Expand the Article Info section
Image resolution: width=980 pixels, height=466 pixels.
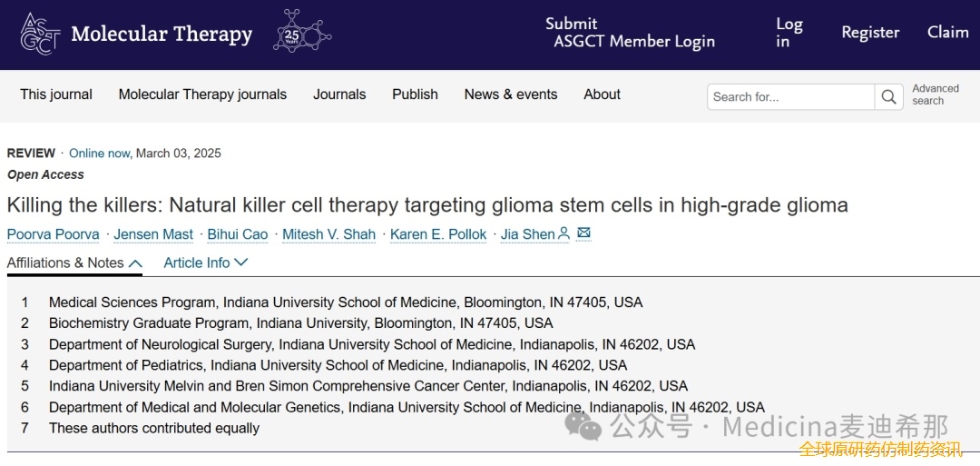(x=206, y=263)
